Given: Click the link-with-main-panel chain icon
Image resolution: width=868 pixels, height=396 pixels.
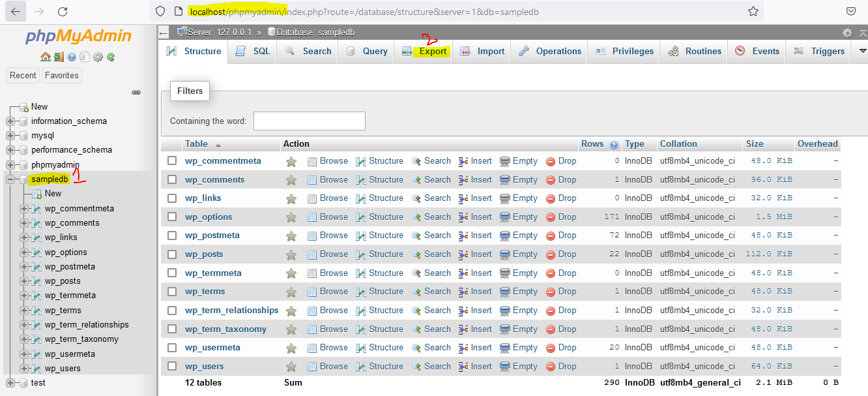Looking at the screenshot, I should 136,93.
